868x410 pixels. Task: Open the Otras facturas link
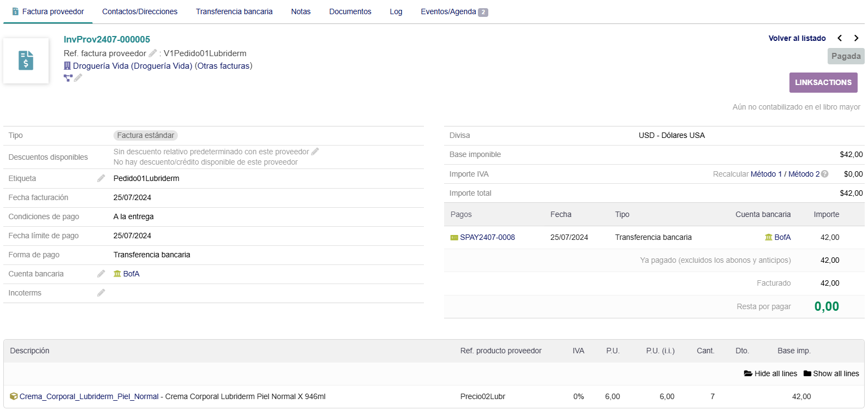point(224,66)
